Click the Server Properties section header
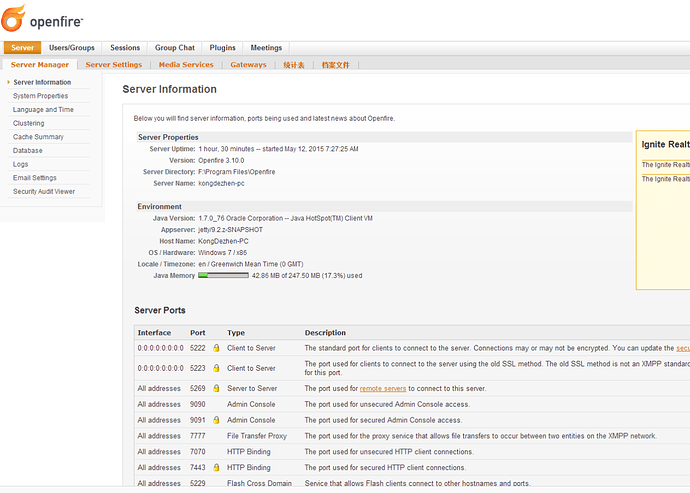 pyautogui.click(x=168, y=137)
